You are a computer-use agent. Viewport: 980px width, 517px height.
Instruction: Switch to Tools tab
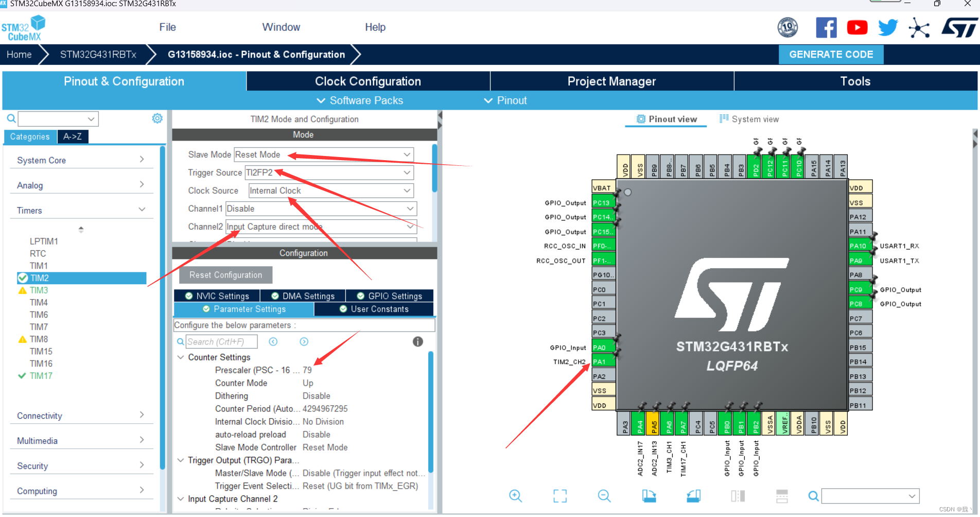[855, 81]
